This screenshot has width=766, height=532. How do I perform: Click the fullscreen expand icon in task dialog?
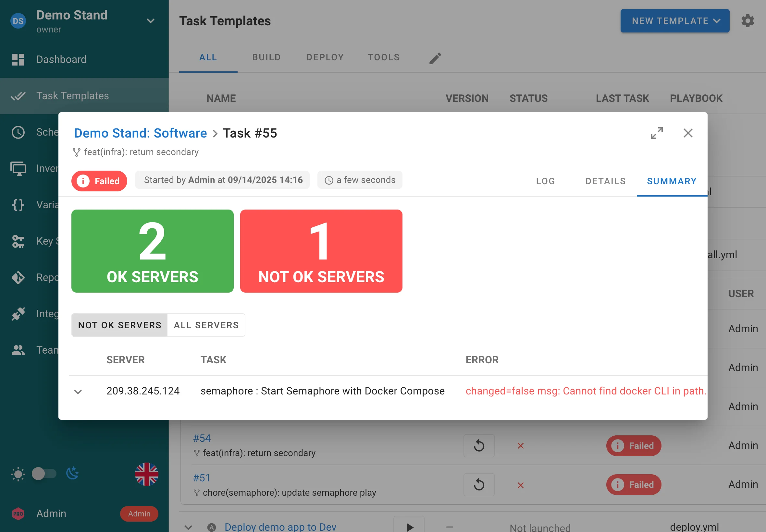pyautogui.click(x=657, y=133)
